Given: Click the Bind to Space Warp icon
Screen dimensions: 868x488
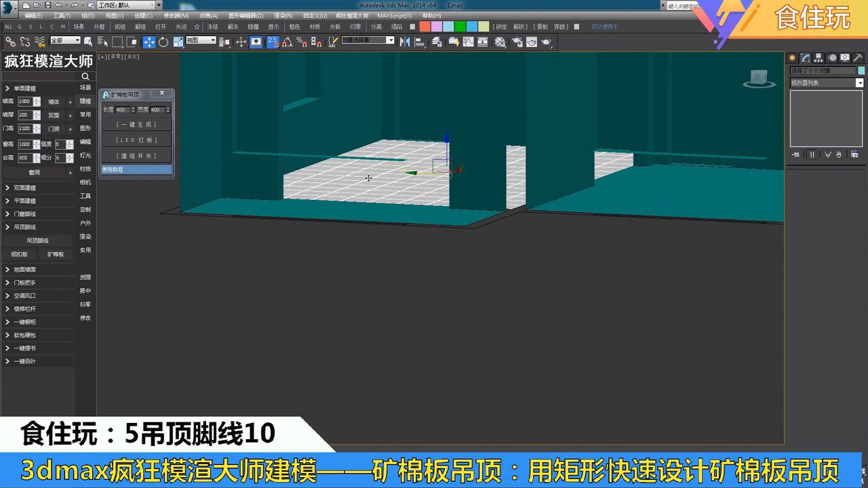Looking at the screenshot, I should pos(40,41).
